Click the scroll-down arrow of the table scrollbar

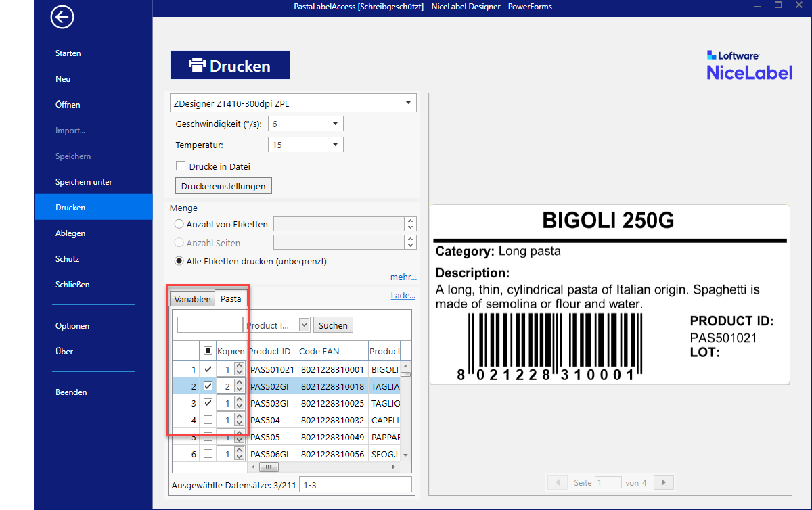(405, 455)
